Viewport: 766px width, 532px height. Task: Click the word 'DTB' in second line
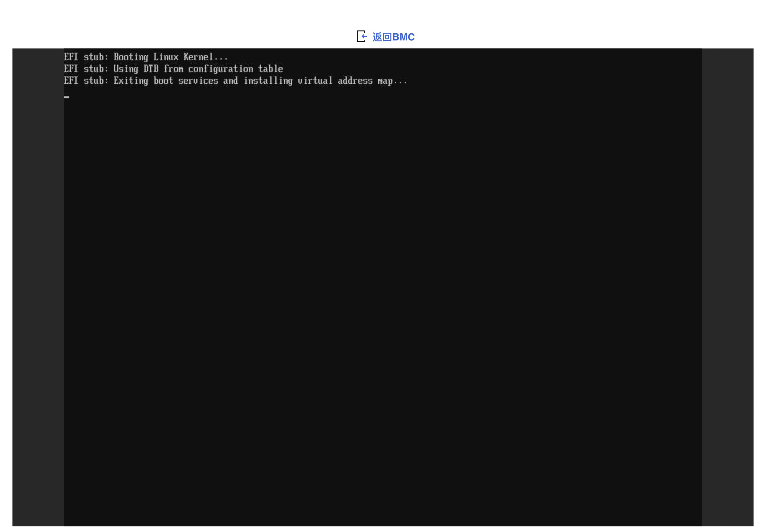(x=151, y=69)
